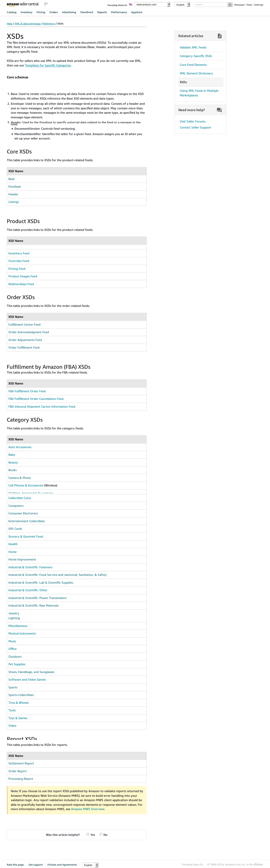Open the Amazon MWS Overview link
270x868 pixels.
(x=88, y=809)
